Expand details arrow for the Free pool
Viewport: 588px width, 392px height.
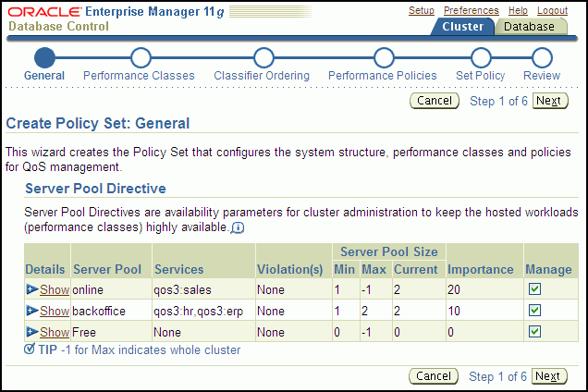click(x=32, y=332)
